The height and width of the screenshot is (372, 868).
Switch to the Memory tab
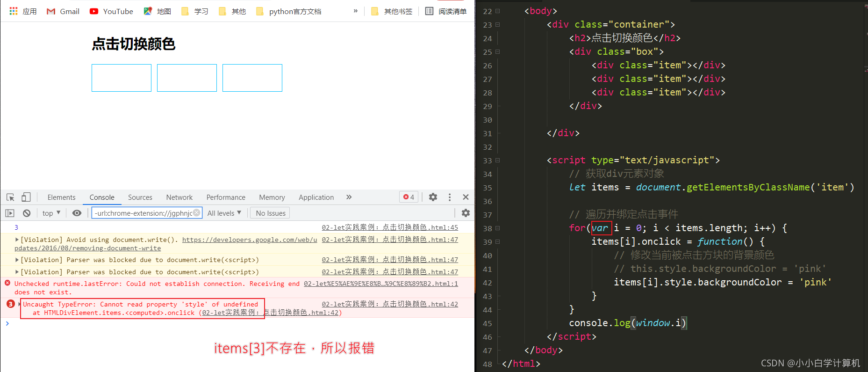tap(272, 197)
